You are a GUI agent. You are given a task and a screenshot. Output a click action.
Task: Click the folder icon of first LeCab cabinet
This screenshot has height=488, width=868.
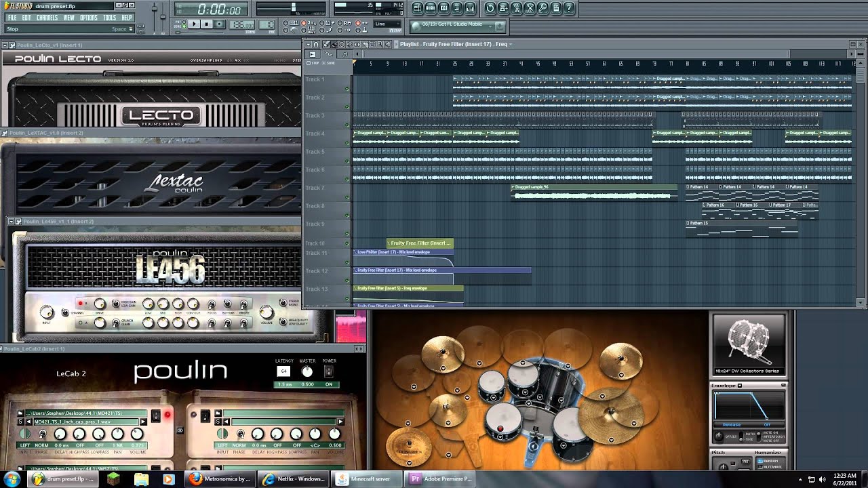(x=20, y=413)
